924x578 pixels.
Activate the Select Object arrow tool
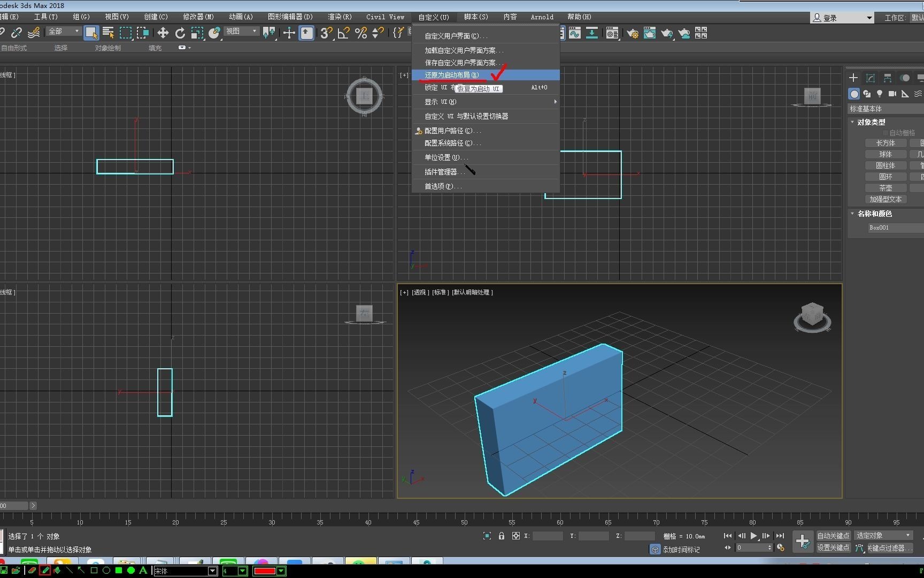click(91, 33)
